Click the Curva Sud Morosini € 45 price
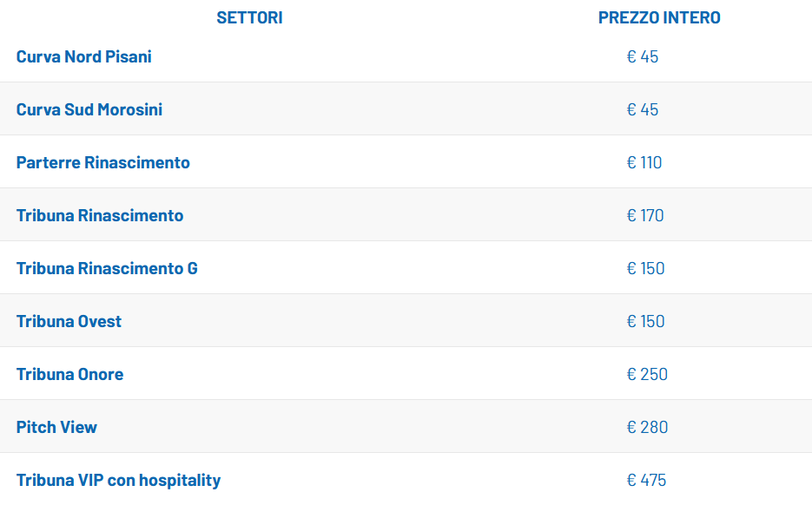This screenshot has height=505, width=812. tap(643, 109)
